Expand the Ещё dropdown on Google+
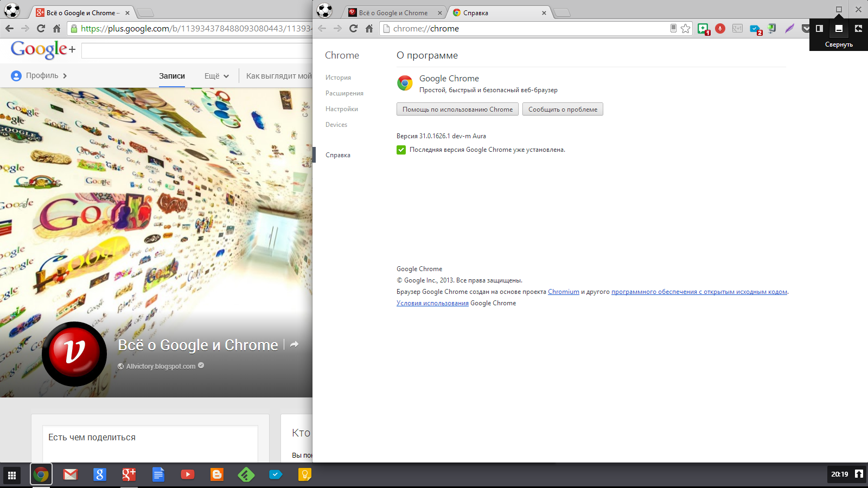Screen dimensions: 868x488 coord(216,76)
